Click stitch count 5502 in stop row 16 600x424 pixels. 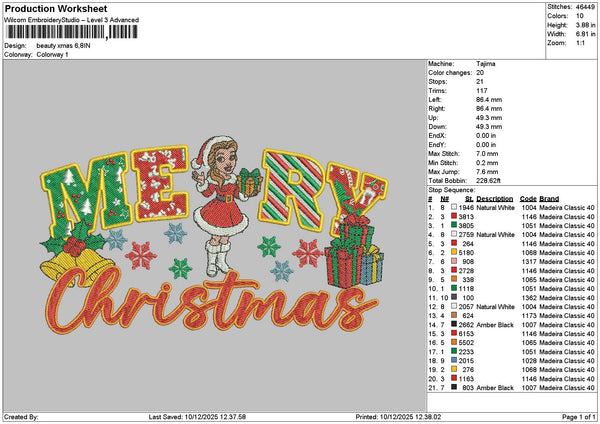pos(466,343)
